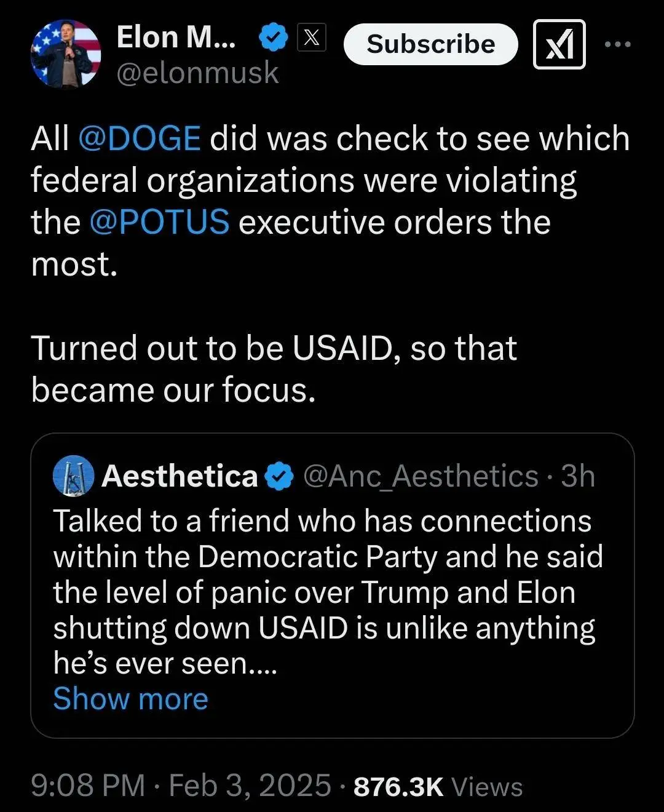Expand quoted tweet with Show more
Screen dimensions: 664x812
coord(130,699)
